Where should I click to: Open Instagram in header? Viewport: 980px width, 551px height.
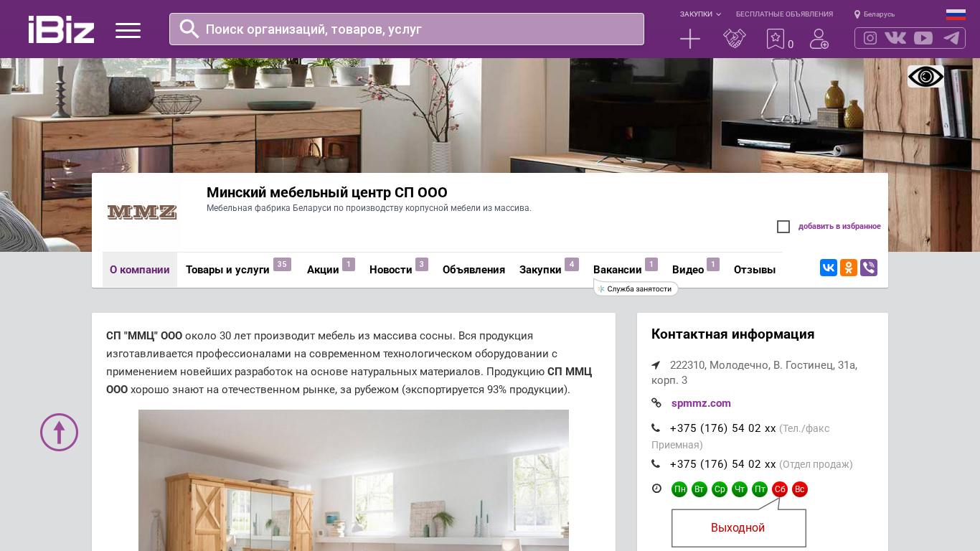coord(870,38)
